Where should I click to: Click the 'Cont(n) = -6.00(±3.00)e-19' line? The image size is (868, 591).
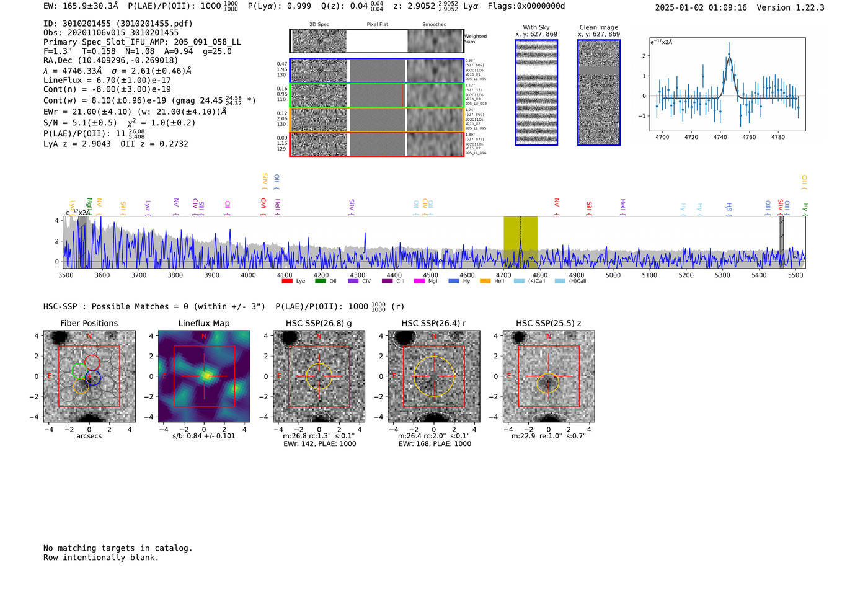coord(107,89)
